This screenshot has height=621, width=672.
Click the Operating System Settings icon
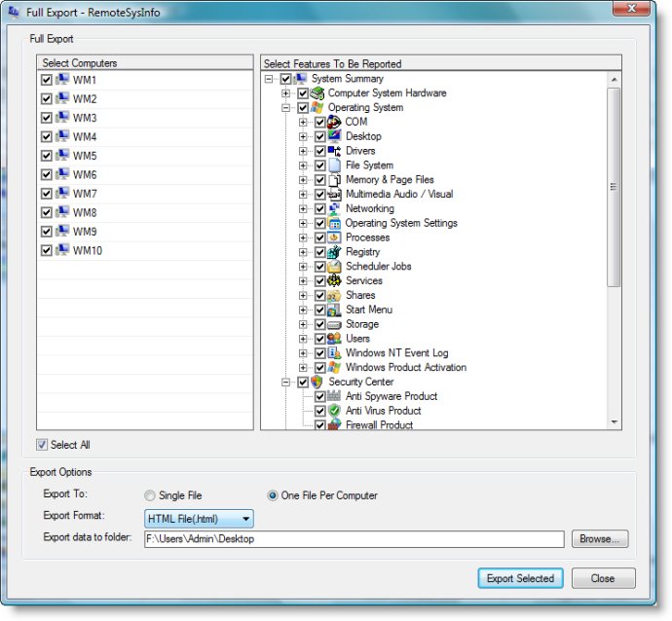(x=334, y=223)
